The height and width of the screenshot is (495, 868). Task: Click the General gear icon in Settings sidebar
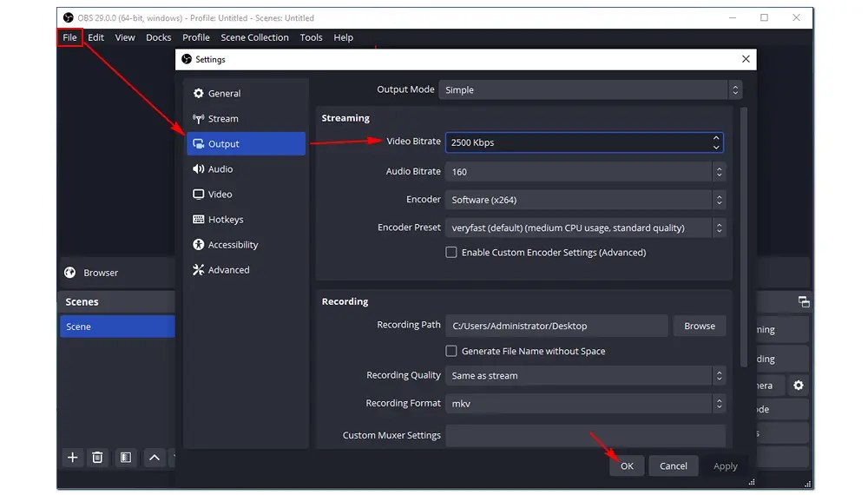click(x=198, y=93)
